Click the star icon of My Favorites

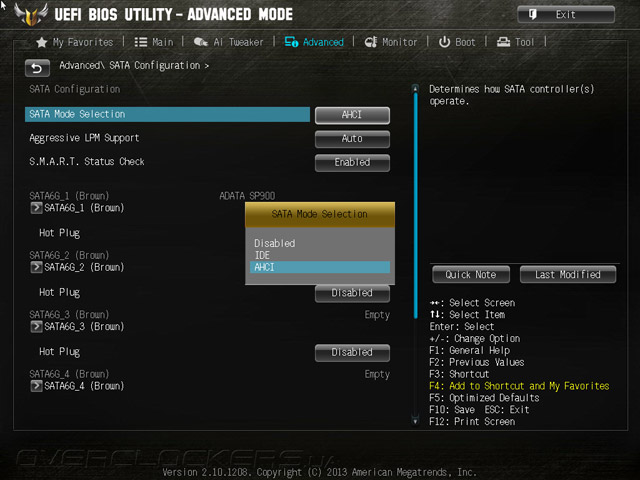coord(42,42)
